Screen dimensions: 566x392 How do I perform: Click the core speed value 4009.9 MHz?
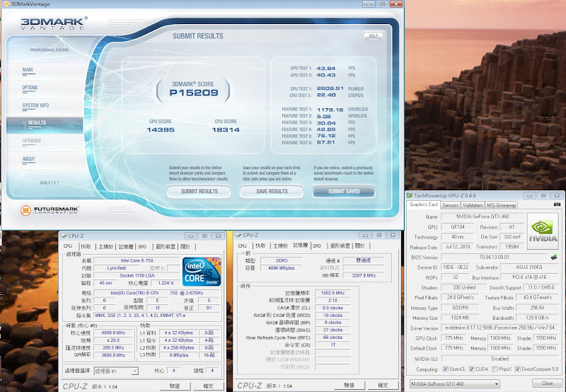pos(113,333)
